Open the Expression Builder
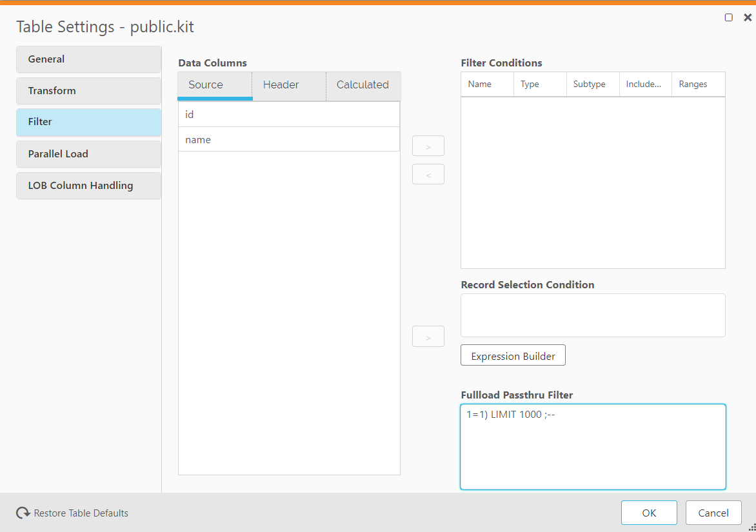 tap(513, 356)
